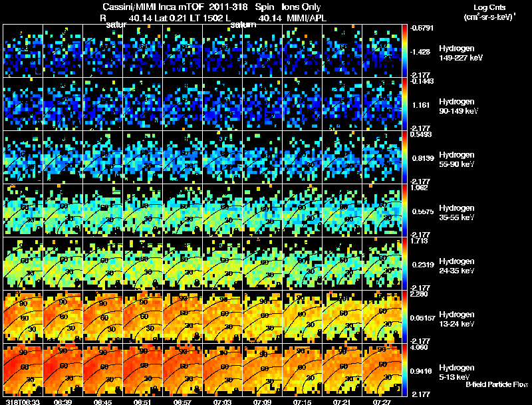Click the Hydrogen 5-13 keV row label
The height and width of the screenshot is (405, 532).
point(457,372)
